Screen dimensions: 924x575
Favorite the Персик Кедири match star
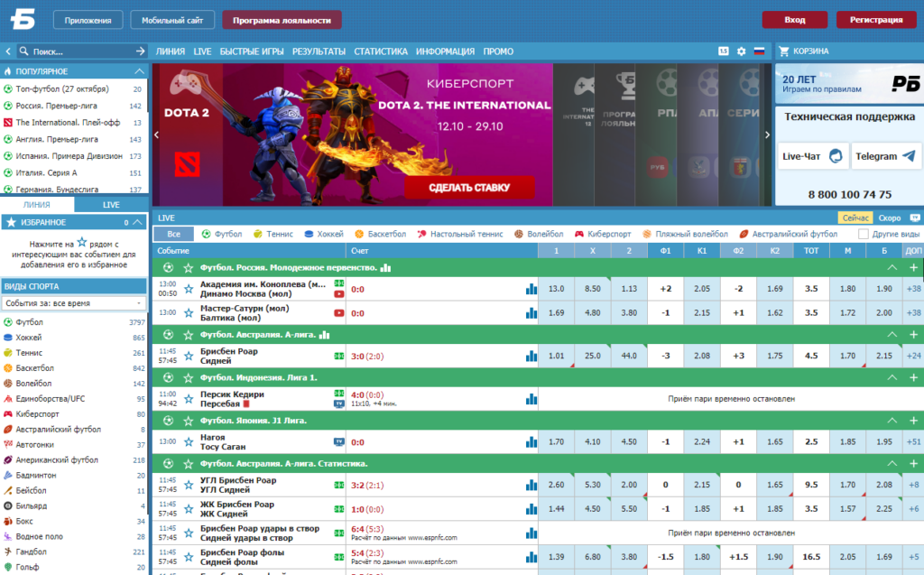click(189, 399)
